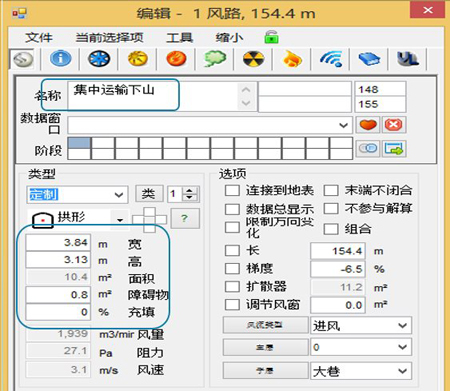Click the name field down arrow
This screenshot has height=391, width=450.
pyautogui.click(x=246, y=103)
